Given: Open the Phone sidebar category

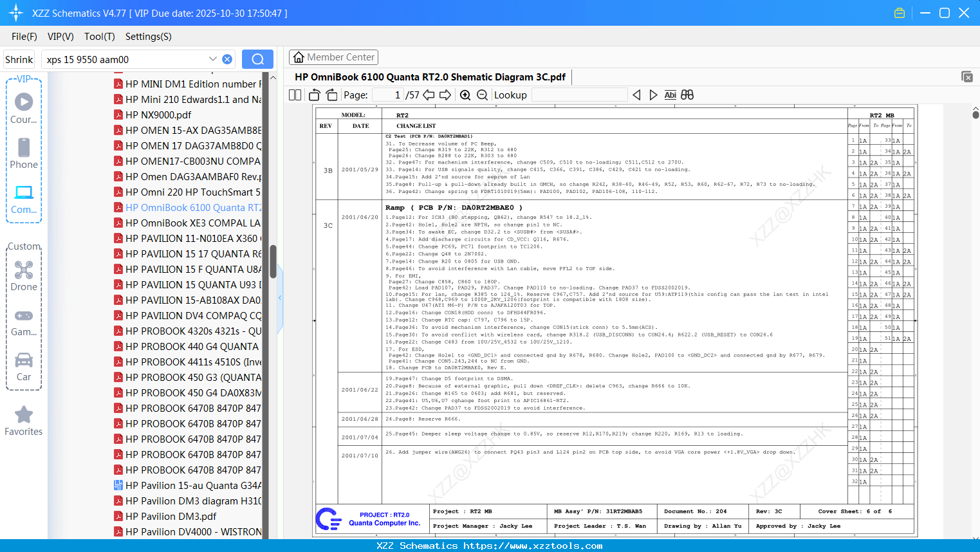Looking at the screenshot, I should pyautogui.click(x=24, y=153).
